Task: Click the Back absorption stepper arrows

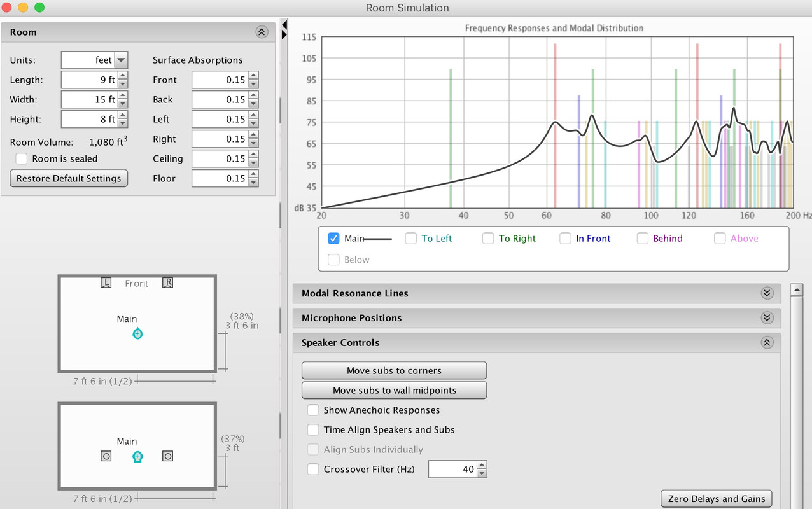Action: click(254, 99)
